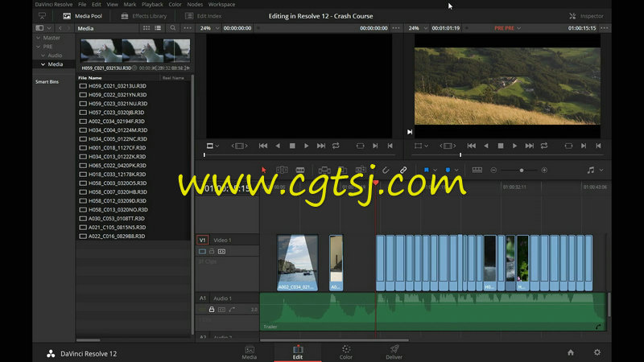The image size is (644, 362).
Task: Jump to first frame in source viewer
Action: pyautogui.click(x=263, y=146)
